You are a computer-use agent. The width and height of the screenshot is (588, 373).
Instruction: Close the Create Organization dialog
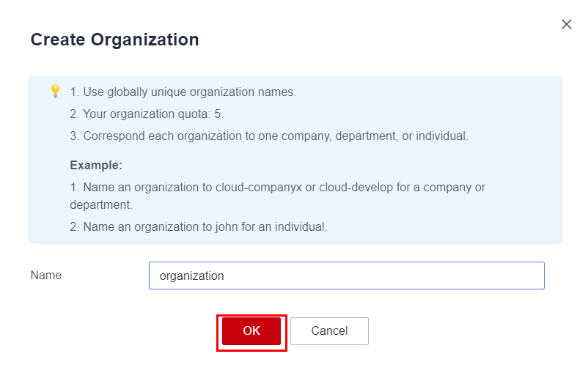pos(566,24)
